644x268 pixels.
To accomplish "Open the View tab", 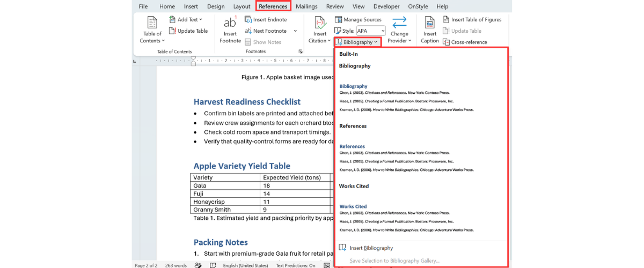I will (x=358, y=6).
